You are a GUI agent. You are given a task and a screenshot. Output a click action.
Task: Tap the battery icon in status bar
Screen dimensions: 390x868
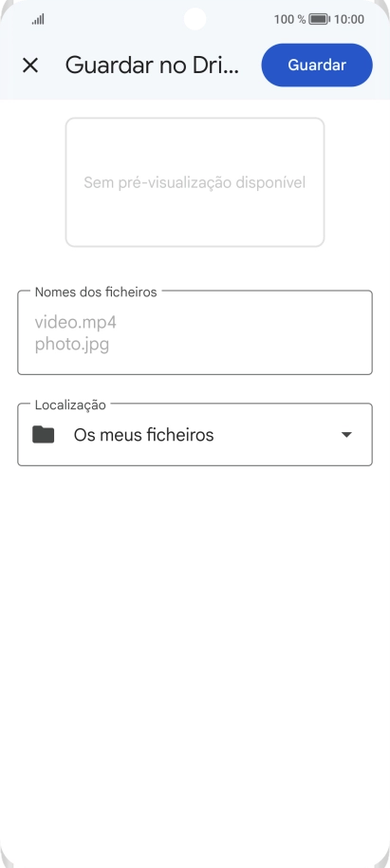[x=319, y=19]
